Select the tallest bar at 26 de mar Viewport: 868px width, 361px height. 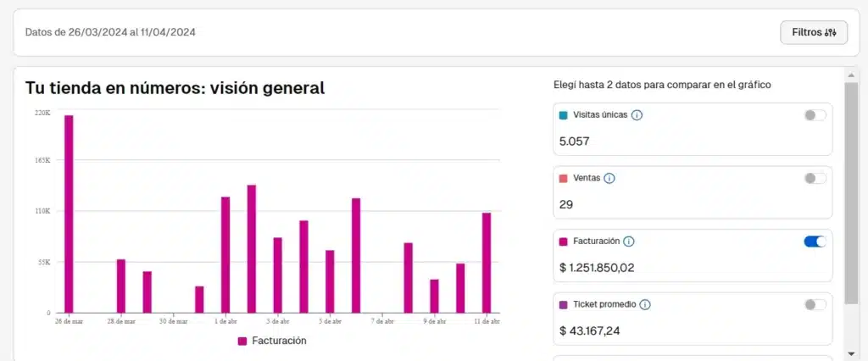(69, 214)
